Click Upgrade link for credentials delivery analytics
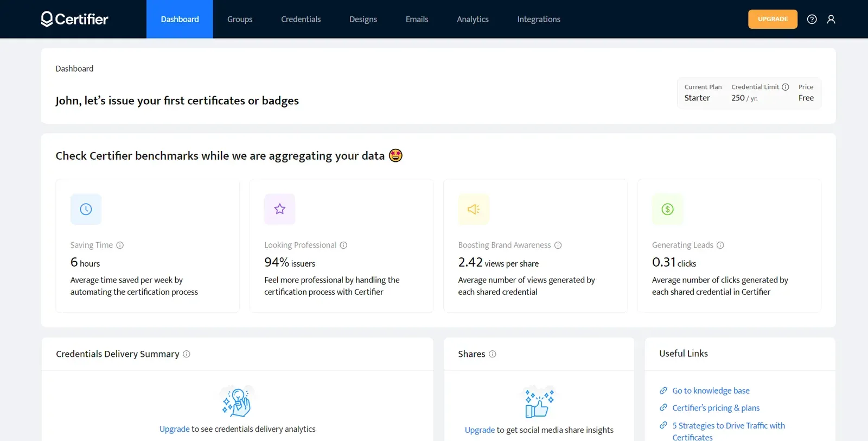Viewport: 868px width, 441px height. coord(174,429)
